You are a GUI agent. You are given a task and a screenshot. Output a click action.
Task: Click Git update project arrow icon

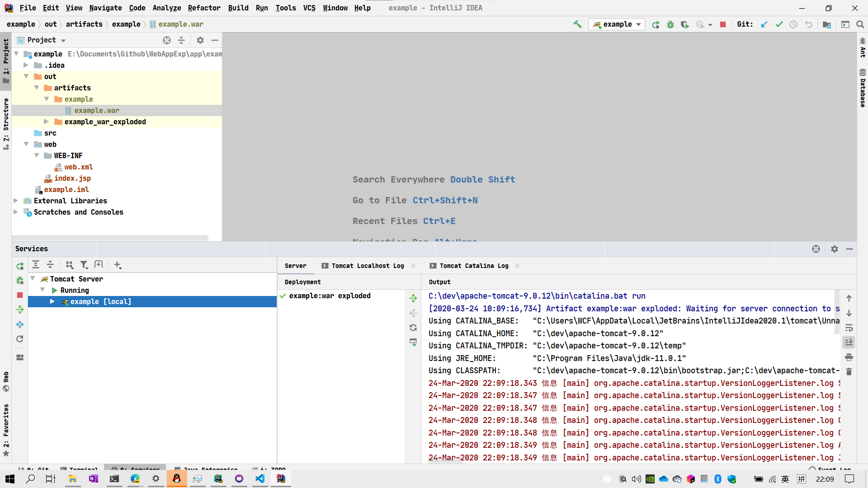(764, 24)
